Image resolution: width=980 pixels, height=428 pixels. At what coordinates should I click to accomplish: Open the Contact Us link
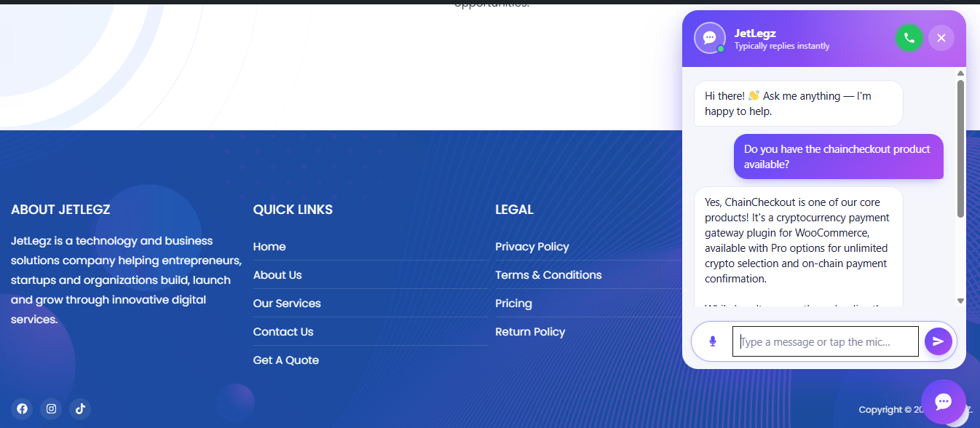tap(283, 332)
